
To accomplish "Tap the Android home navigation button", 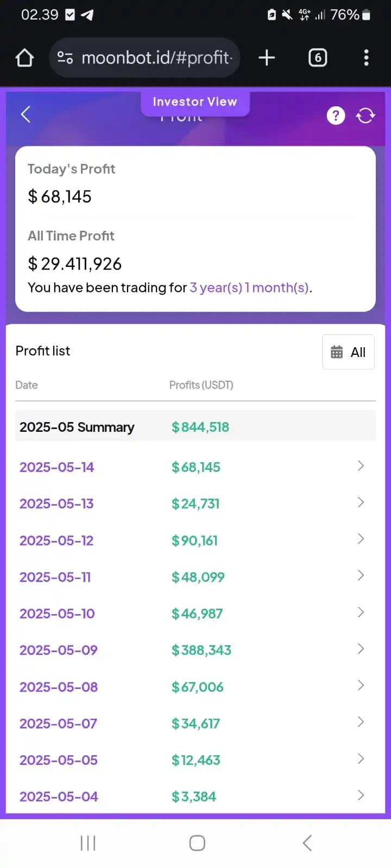I will click(197, 843).
